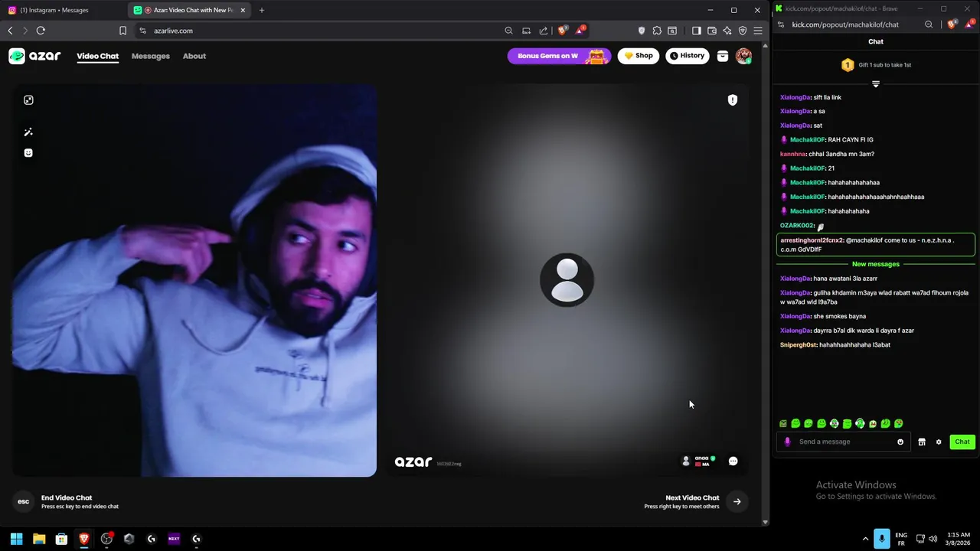Open match History
980x551 pixels.
tap(687, 56)
